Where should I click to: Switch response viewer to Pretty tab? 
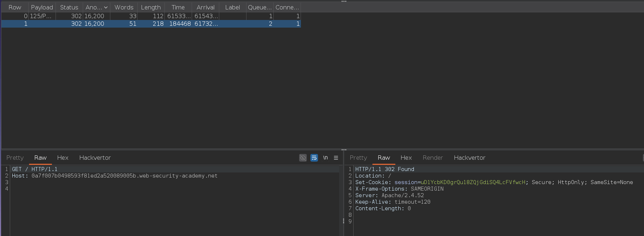coord(358,158)
